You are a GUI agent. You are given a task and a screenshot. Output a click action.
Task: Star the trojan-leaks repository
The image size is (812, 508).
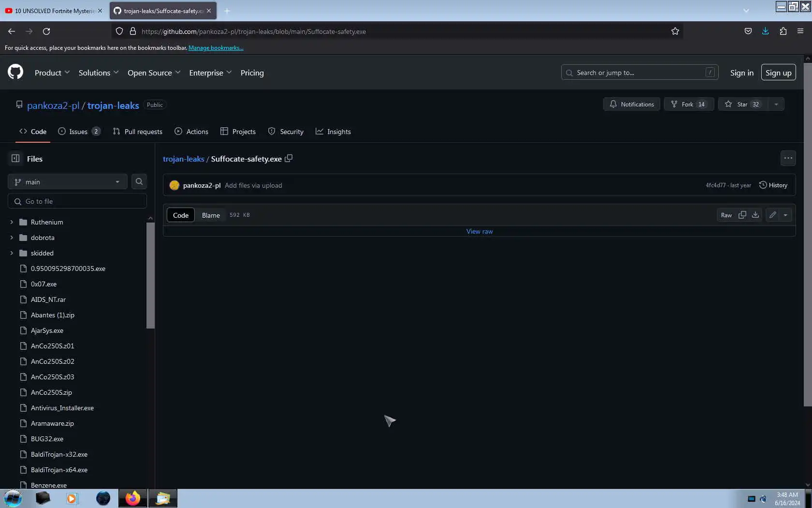(x=743, y=104)
